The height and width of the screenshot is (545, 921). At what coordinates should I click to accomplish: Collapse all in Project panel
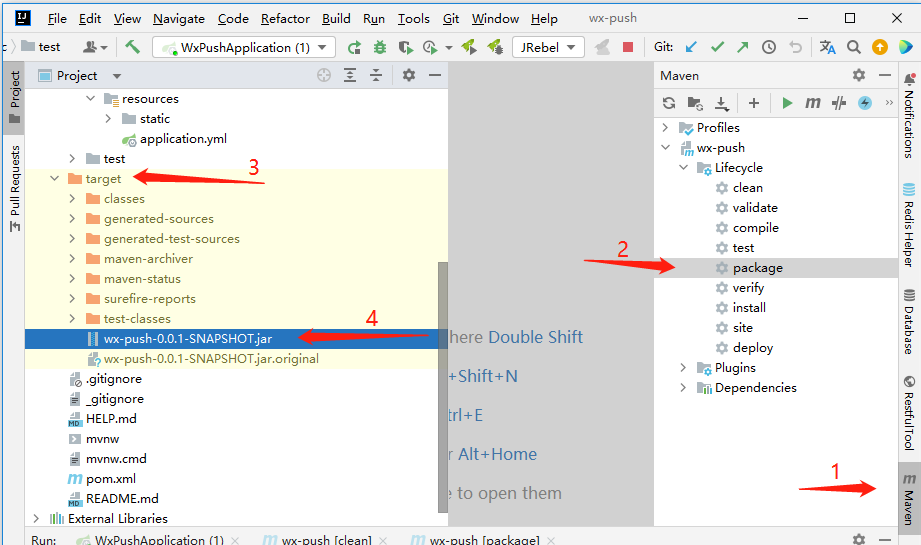coord(376,75)
